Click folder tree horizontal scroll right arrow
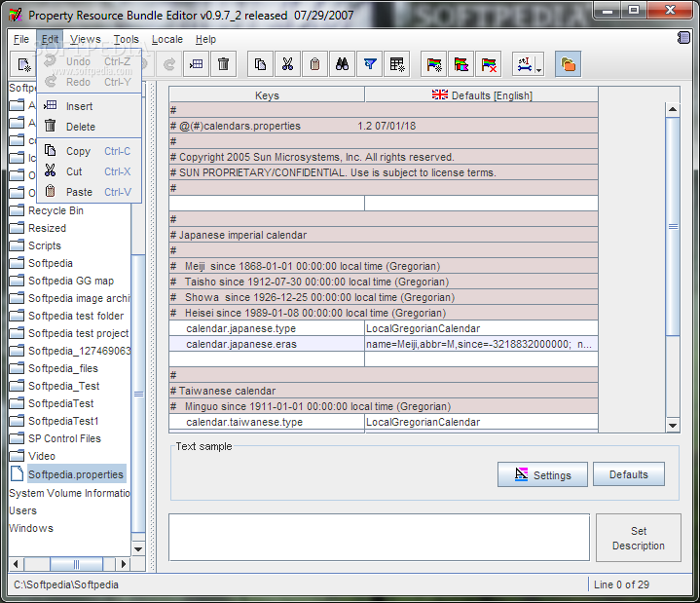Screen dimensions: 700x603 (124, 564)
